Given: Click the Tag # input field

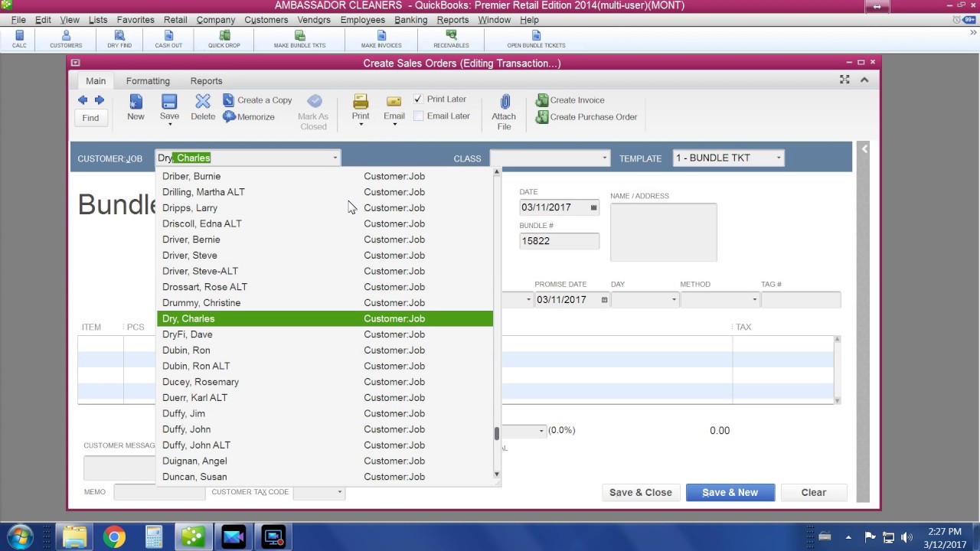Looking at the screenshot, I should point(801,300).
